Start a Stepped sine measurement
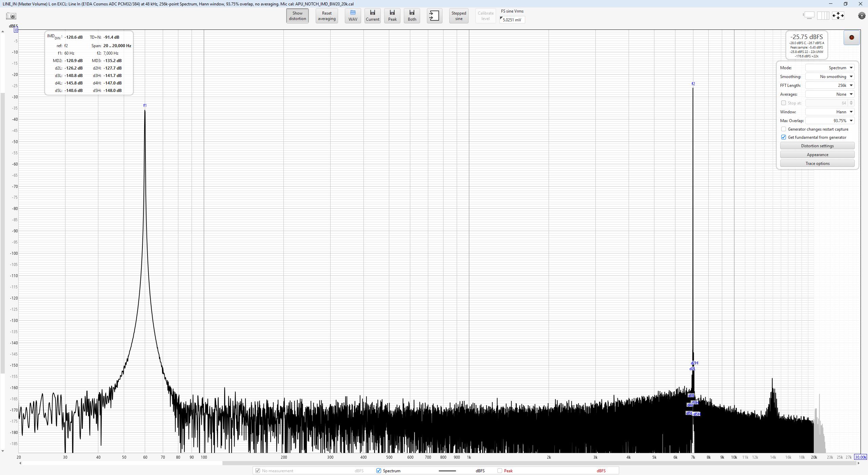The width and height of the screenshot is (868, 475). [x=459, y=16]
